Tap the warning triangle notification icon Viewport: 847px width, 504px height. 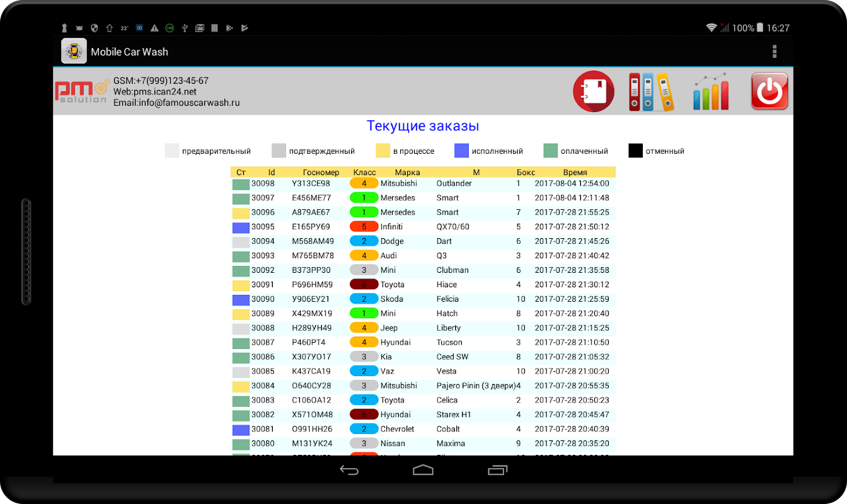pos(154,28)
